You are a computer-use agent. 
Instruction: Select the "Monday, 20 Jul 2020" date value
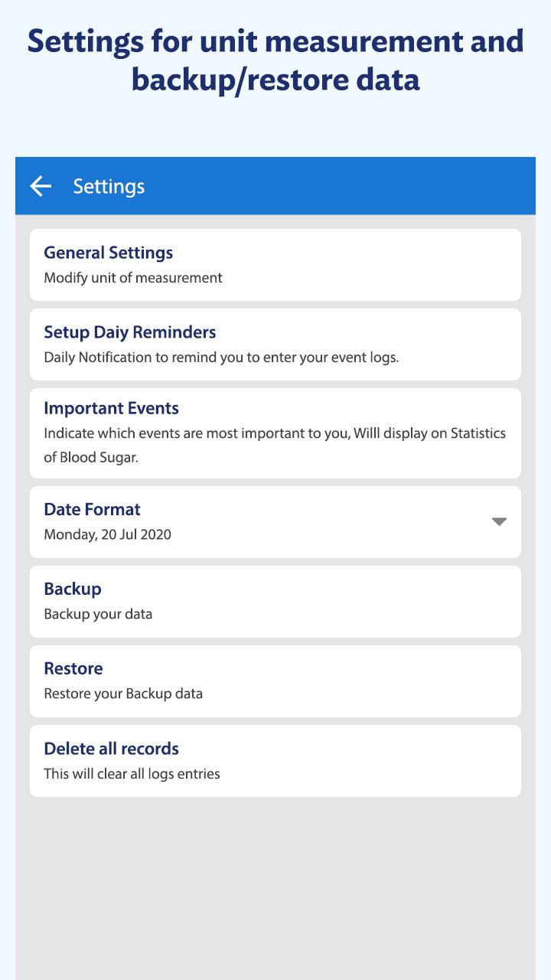[108, 535]
